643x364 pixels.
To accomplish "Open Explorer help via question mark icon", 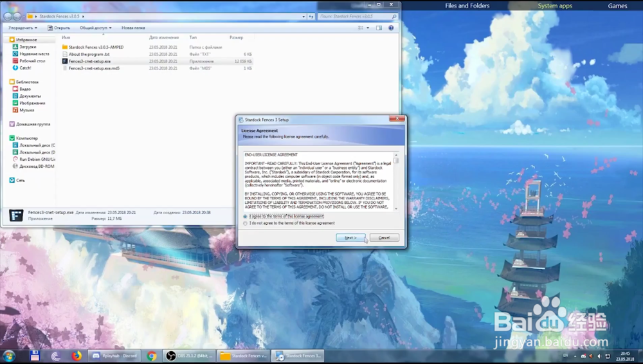I will tap(391, 28).
